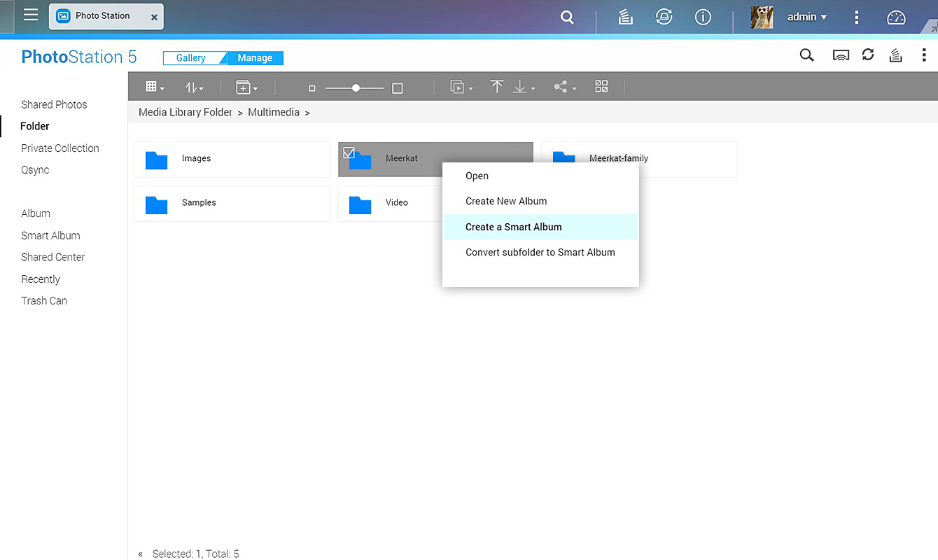This screenshot has width=938, height=560.
Task: Go to Media Library Folder breadcrumb
Action: click(x=185, y=112)
